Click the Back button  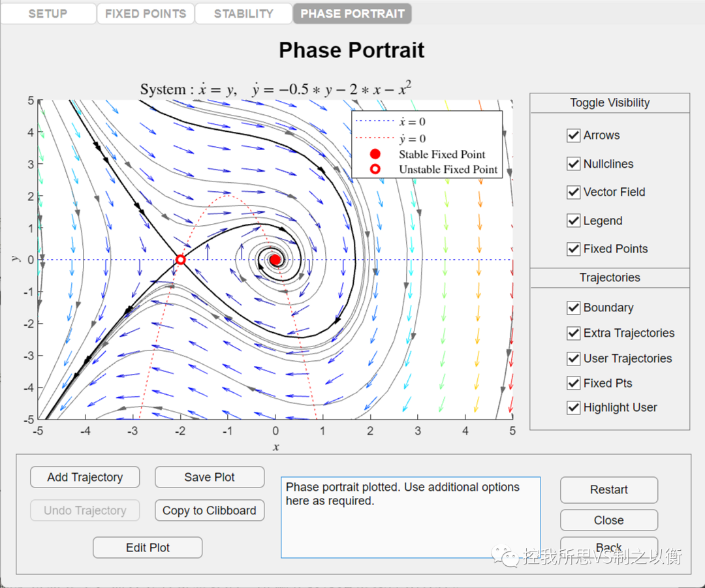pos(609,546)
